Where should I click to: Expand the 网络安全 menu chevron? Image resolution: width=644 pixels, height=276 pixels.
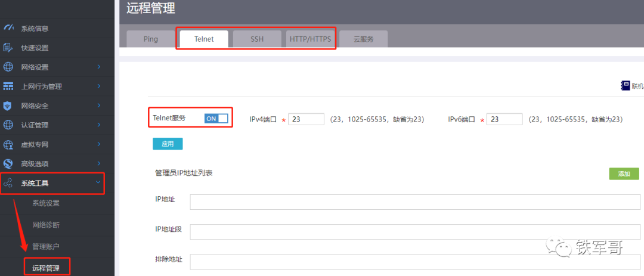pyautogui.click(x=99, y=106)
